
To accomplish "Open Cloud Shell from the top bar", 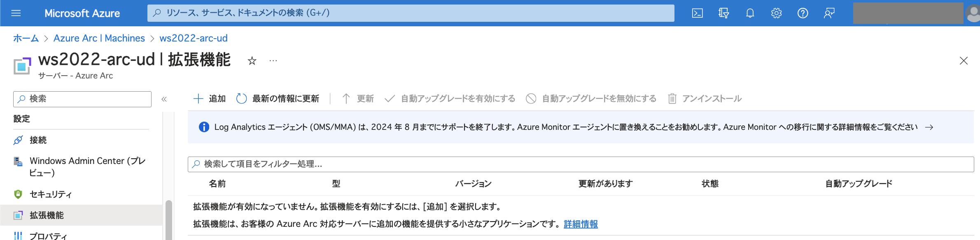I will [697, 13].
